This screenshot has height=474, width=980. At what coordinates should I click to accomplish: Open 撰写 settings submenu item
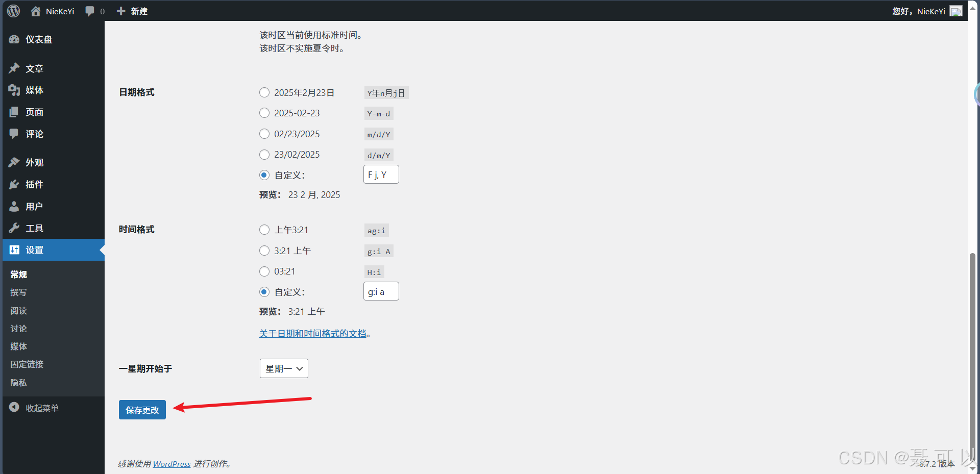19,292
